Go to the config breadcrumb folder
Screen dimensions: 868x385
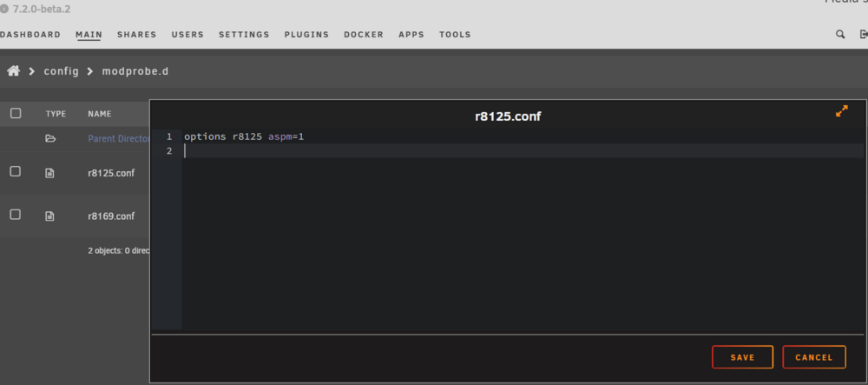[61, 71]
